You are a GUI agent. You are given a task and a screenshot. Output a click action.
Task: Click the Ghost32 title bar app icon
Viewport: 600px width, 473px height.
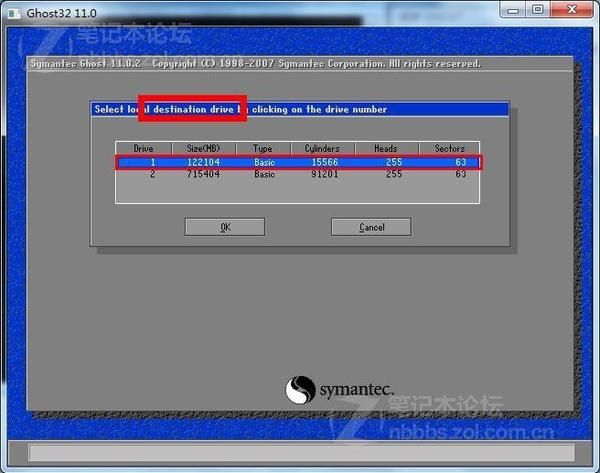pos(14,13)
